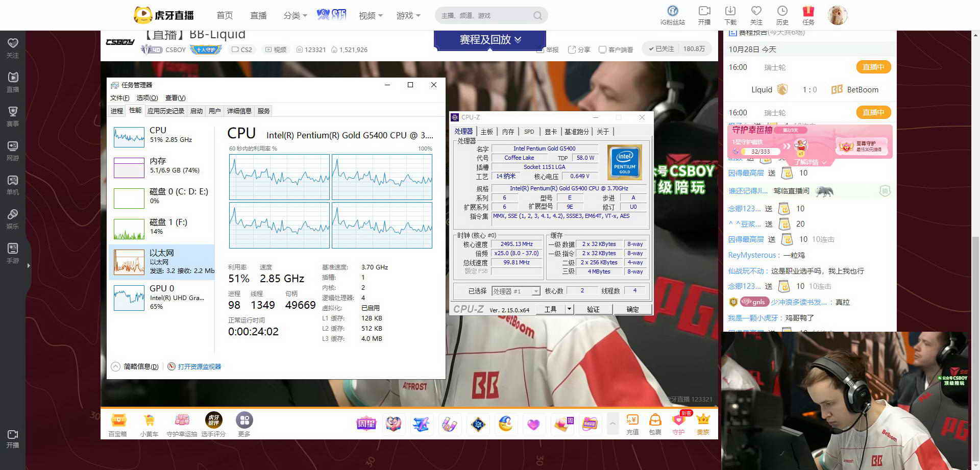Click the 更多 grid icon

(244, 421)
